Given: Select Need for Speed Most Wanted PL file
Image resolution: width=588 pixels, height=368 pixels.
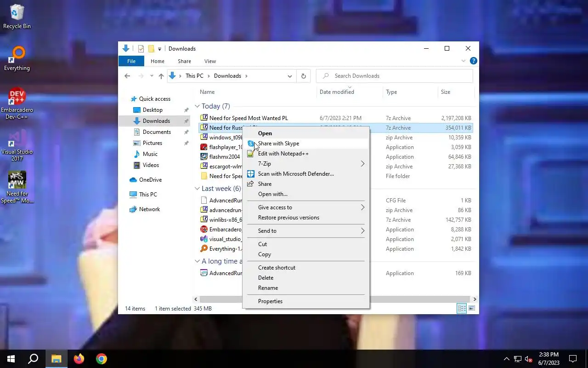Looking at the screenshot, I should (x=336, y=118).
